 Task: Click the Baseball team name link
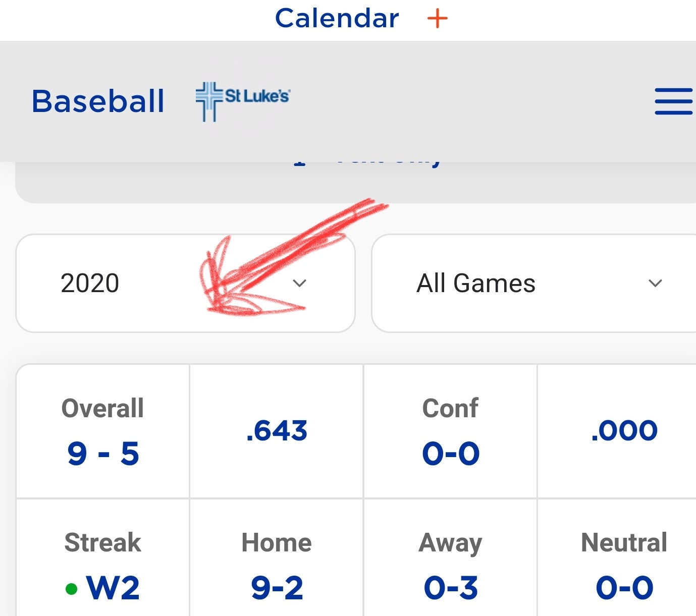(97, 100)
